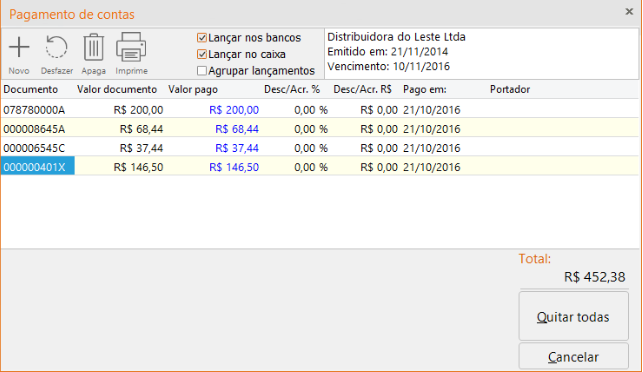Screen dimensions: 643x372
Task: Click the Imprime printer icon
Action: 131,47
